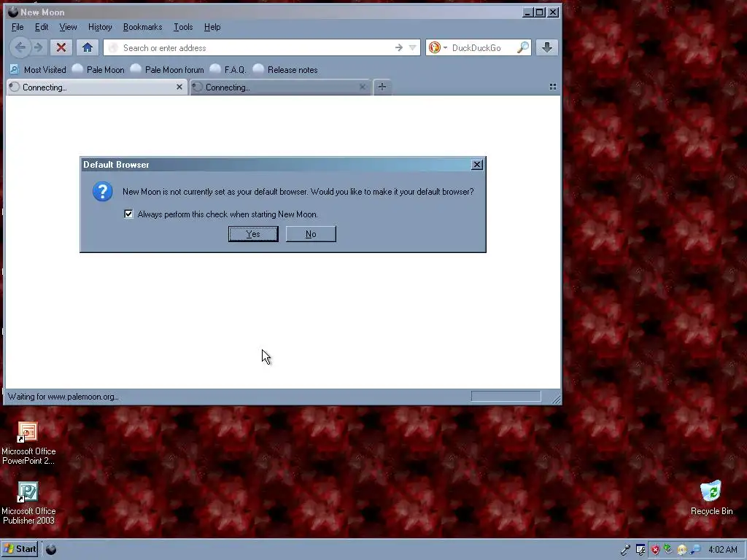Click the default browser question text

pyautogui.click(x=298, y=192)
